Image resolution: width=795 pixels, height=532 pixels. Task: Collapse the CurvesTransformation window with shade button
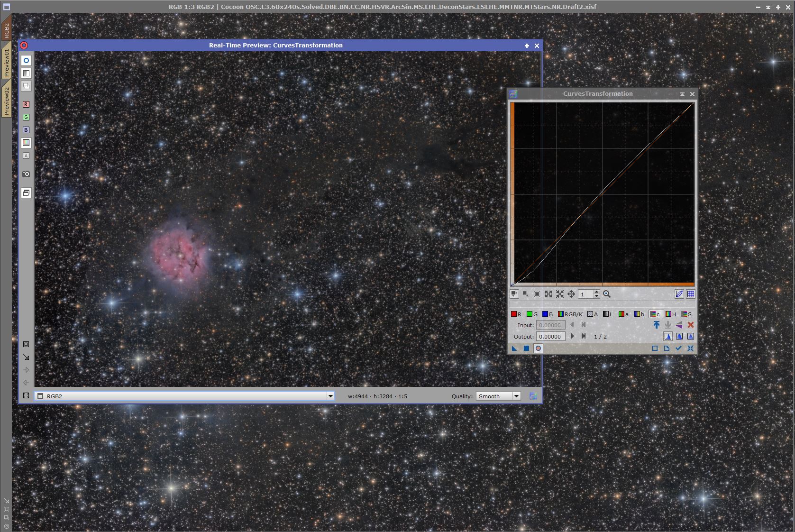click(x=682, y=94)
